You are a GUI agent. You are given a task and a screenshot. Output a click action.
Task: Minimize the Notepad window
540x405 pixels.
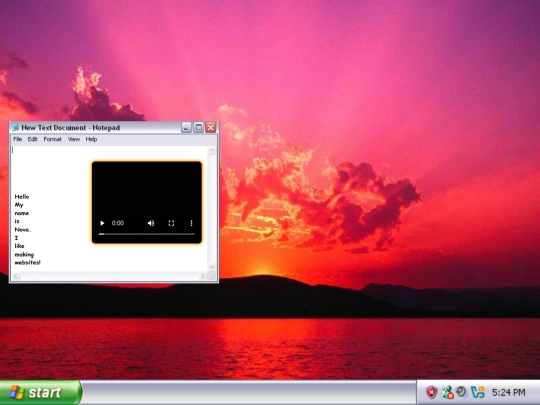pyautogui.click(x=186, y=127)
